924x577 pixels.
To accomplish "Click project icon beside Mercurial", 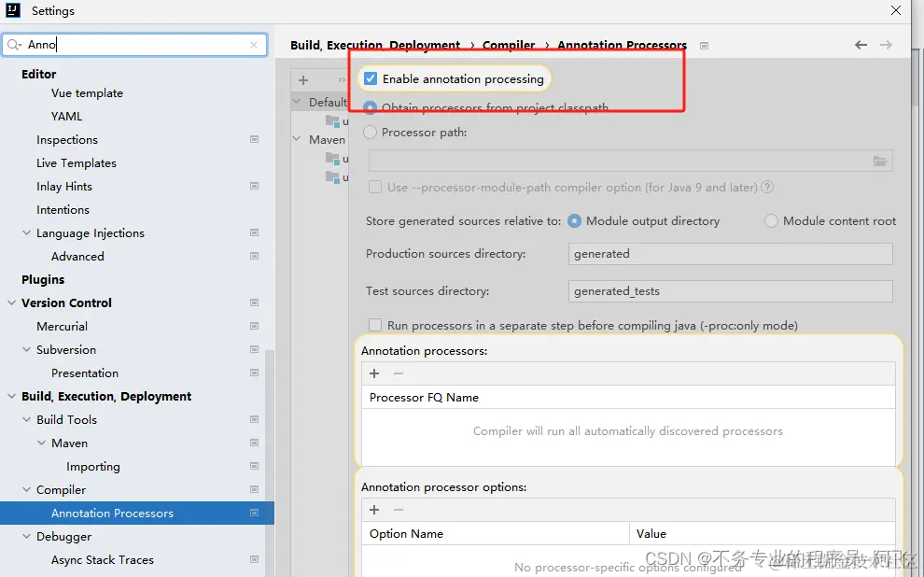I will pyautogui.click(x=255, y=326).
